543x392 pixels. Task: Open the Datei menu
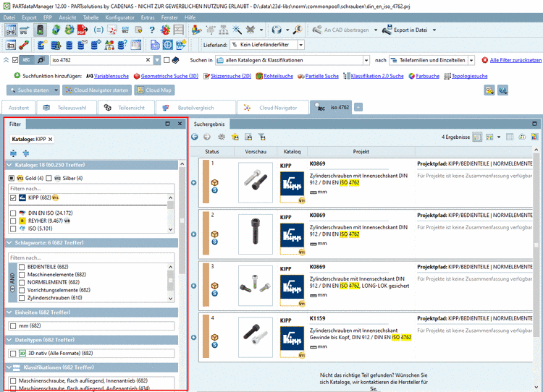[9, 17]
